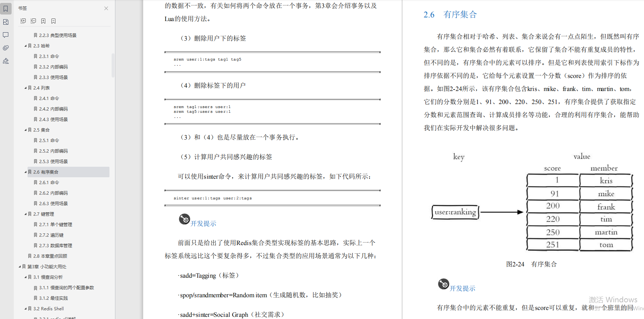Open the signature pen icon in sidebar

(x=6, y=61)
